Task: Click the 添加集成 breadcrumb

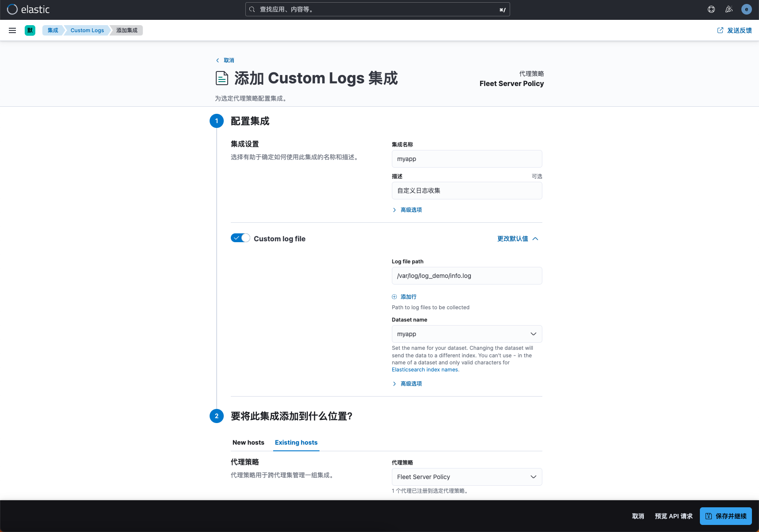Action: coord(127,30)
